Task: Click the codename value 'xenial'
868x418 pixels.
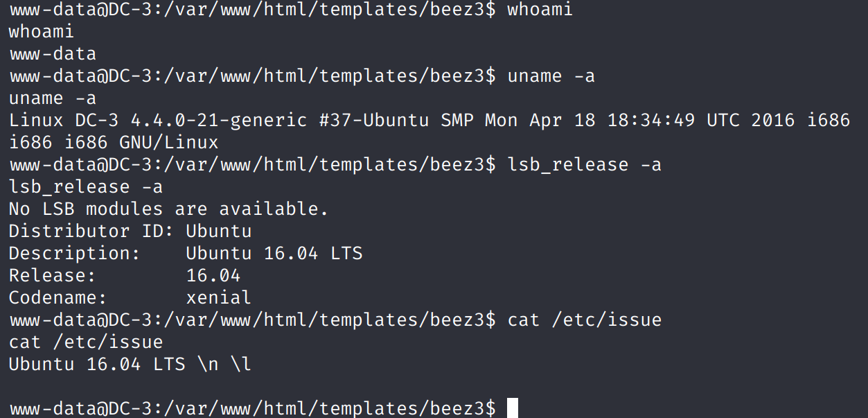Action: coord(219,297)
